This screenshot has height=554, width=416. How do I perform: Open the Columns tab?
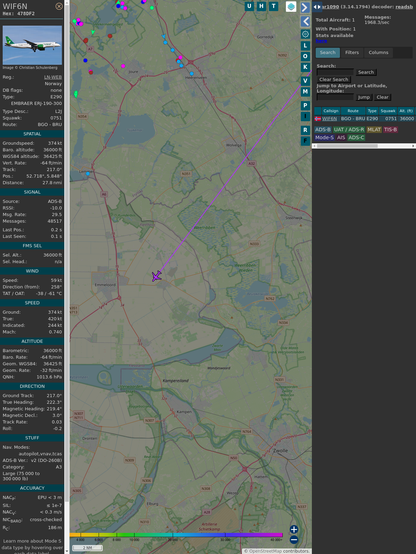(x=379, y=53)
